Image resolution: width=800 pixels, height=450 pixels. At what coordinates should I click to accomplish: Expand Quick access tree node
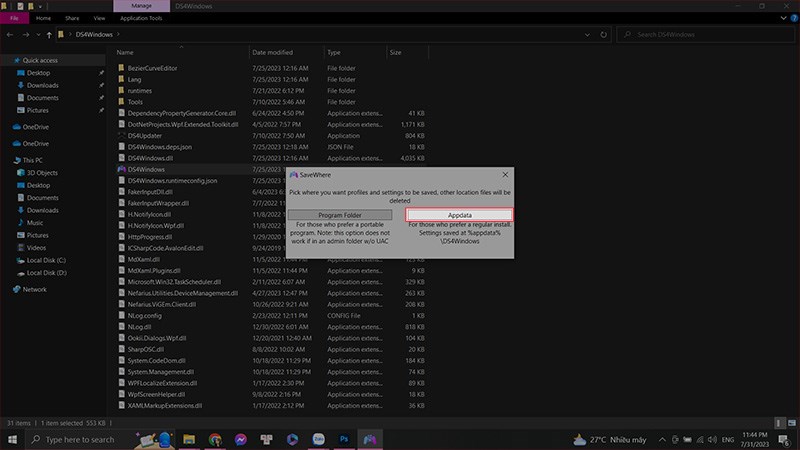click(x=7, y=59)
